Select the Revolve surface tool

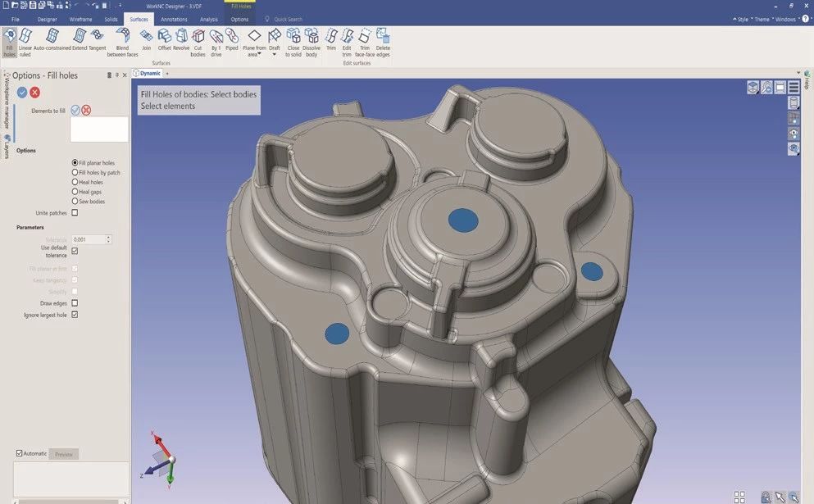tap(181, 40)
